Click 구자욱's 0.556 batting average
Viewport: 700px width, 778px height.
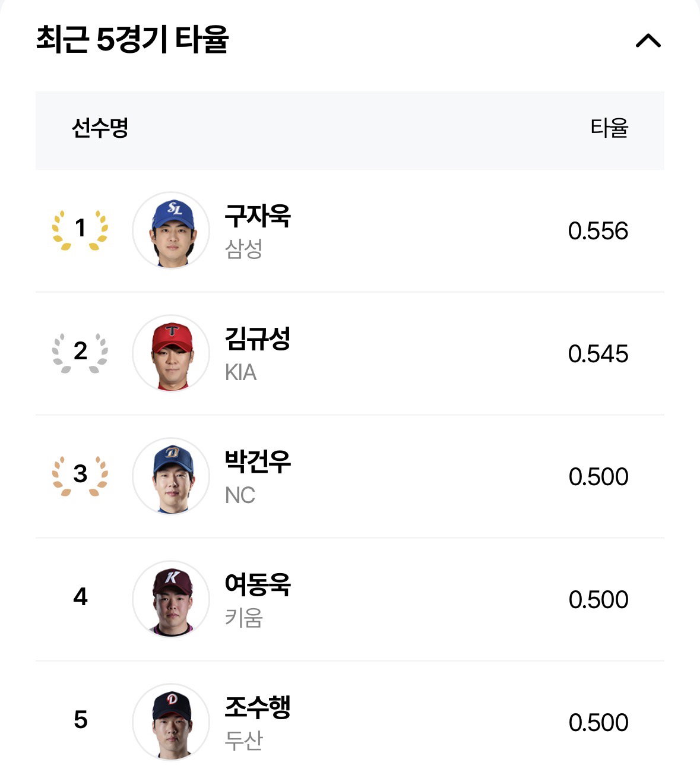pos(598,231)
